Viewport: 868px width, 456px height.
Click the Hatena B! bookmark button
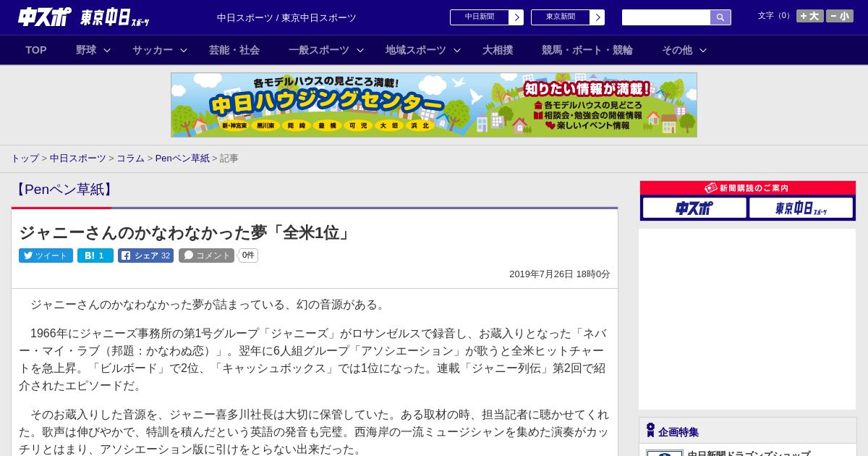point(95,256)
